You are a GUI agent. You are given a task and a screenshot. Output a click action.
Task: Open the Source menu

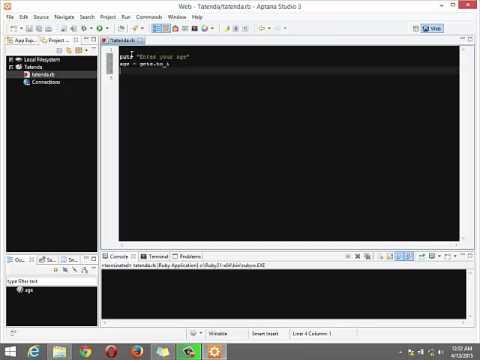point(41,17)
